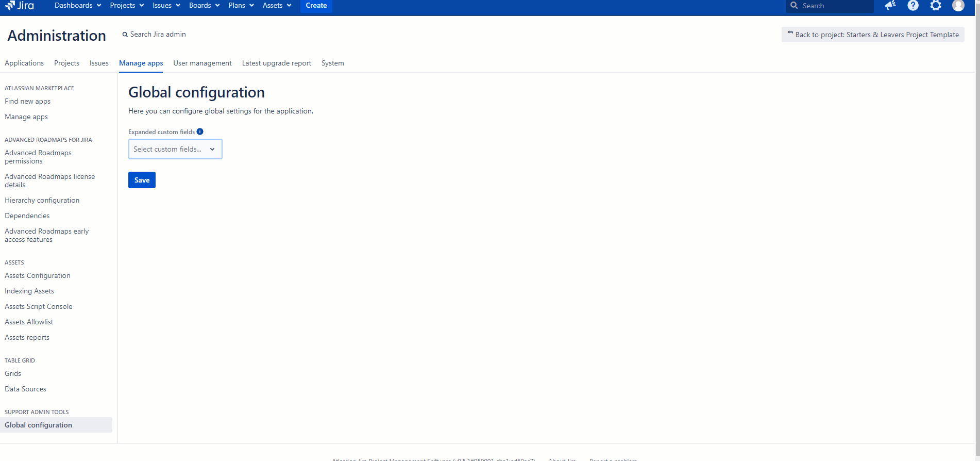Switch to the User management tab
Screen dimensions: 980x461
click(202, 63)
